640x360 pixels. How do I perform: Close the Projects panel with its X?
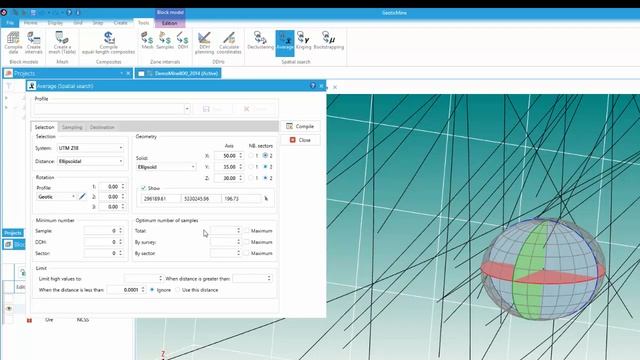point(128,73)
